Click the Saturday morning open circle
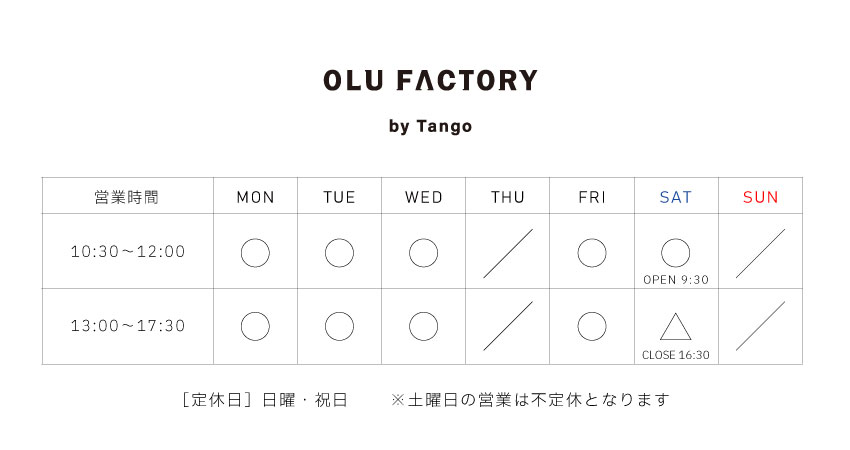 point(676,252)
